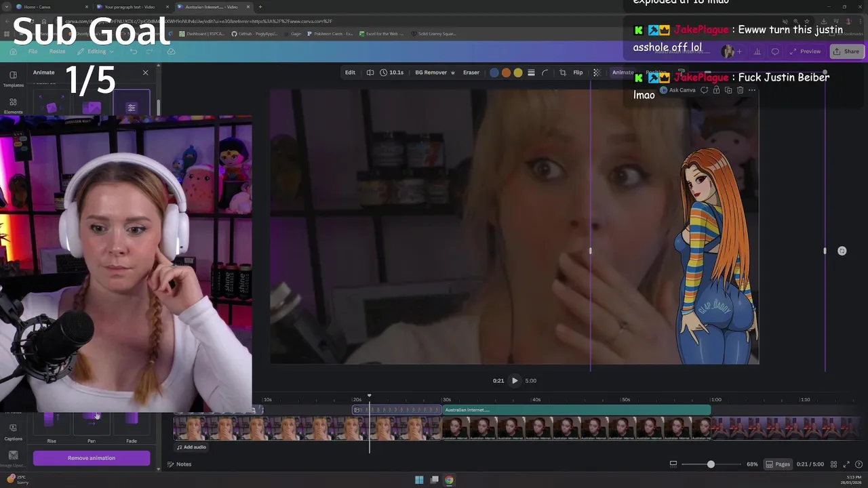Image resolution: width=868 pixels, height=488 pixels.
Task: Open the weather widget in taskbar
Action: tap(17, 479)
